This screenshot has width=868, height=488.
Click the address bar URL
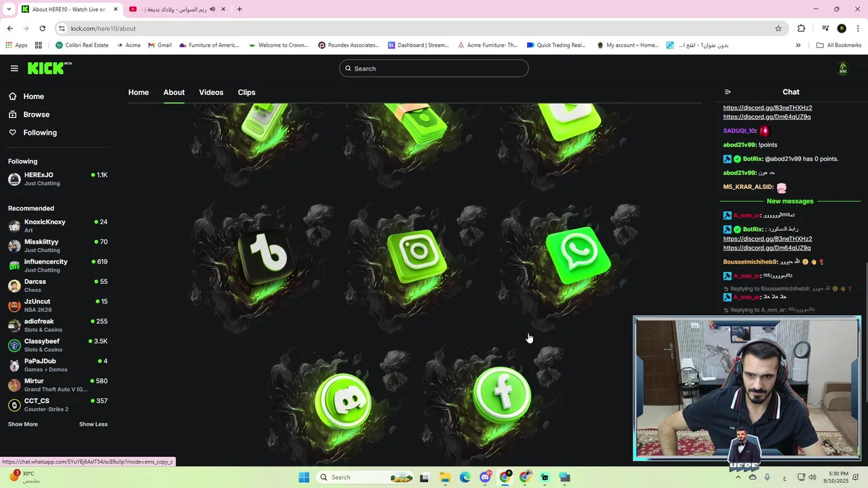[103, 28]
